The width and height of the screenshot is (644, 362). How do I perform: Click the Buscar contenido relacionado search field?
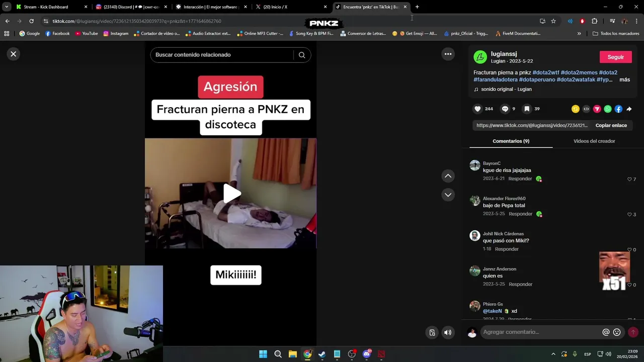click(x=222, y=55)
